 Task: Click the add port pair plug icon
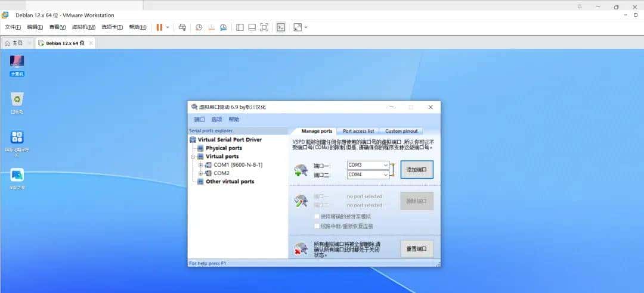coord(301,170)
